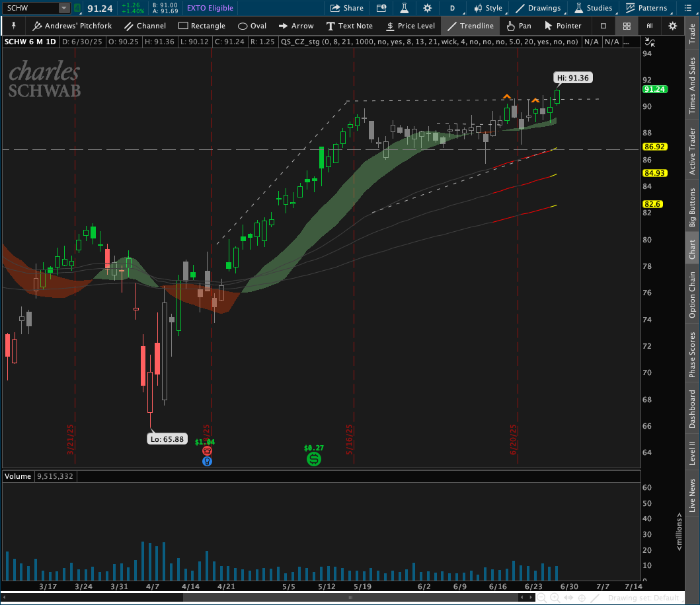Screen dimensions: 700x605
Task: Click the green indicator beside the symbol box
Action: [77, 8]
